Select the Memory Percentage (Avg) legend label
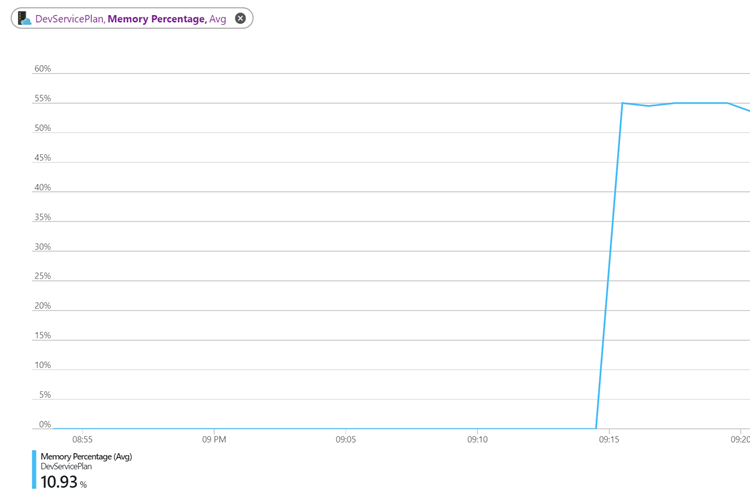The image size is (750, 496). [x=86, y=456]
